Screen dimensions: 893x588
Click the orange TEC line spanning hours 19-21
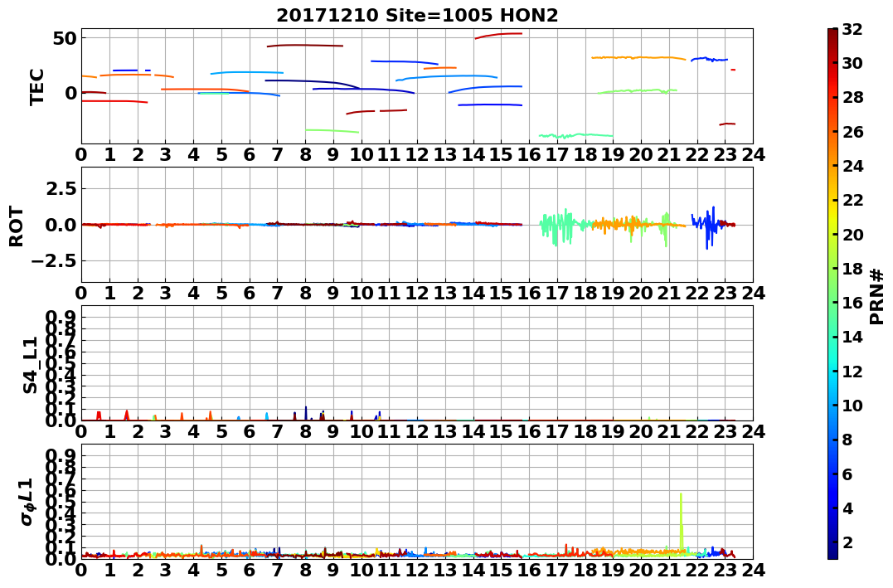(x=638, y=57)
